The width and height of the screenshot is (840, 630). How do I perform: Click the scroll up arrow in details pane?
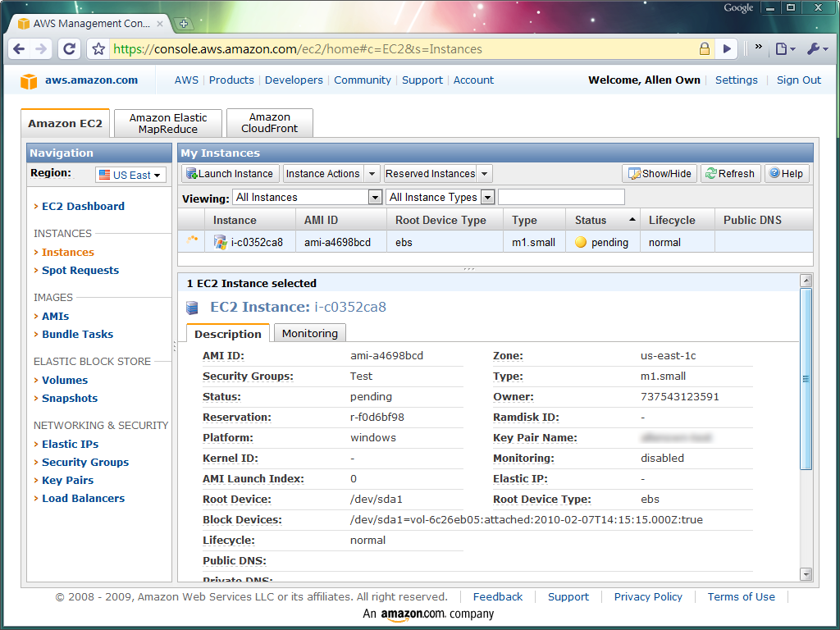(806, 281)
